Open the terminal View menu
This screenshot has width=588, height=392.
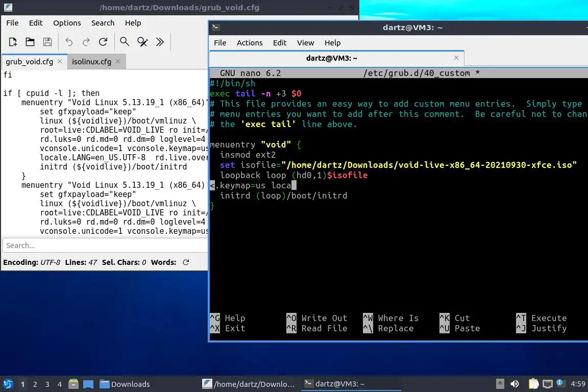(305, 43)
